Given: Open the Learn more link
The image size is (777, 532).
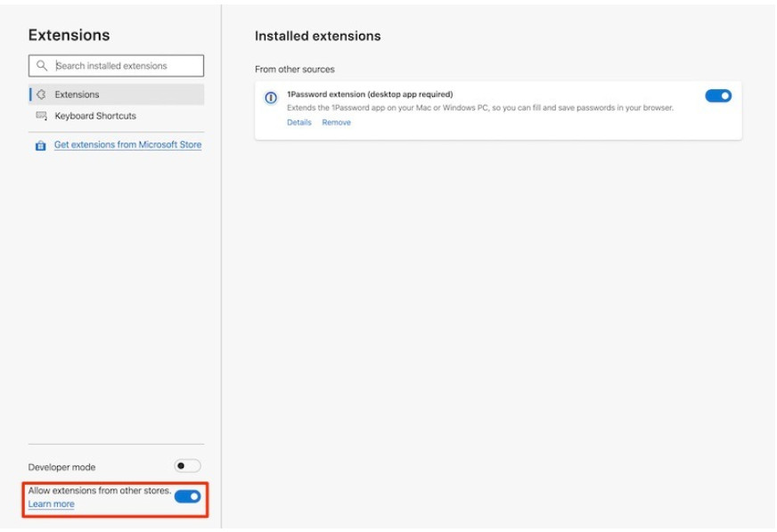Looking at the screenshot, I should 51,503.
